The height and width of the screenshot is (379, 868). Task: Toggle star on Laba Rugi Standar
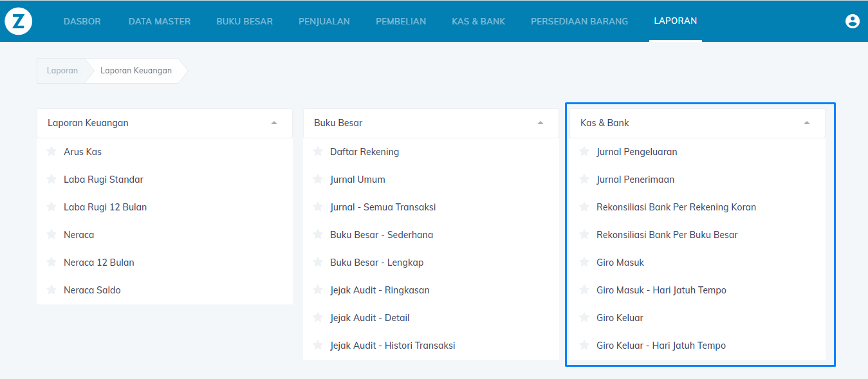tap(51, 179)
